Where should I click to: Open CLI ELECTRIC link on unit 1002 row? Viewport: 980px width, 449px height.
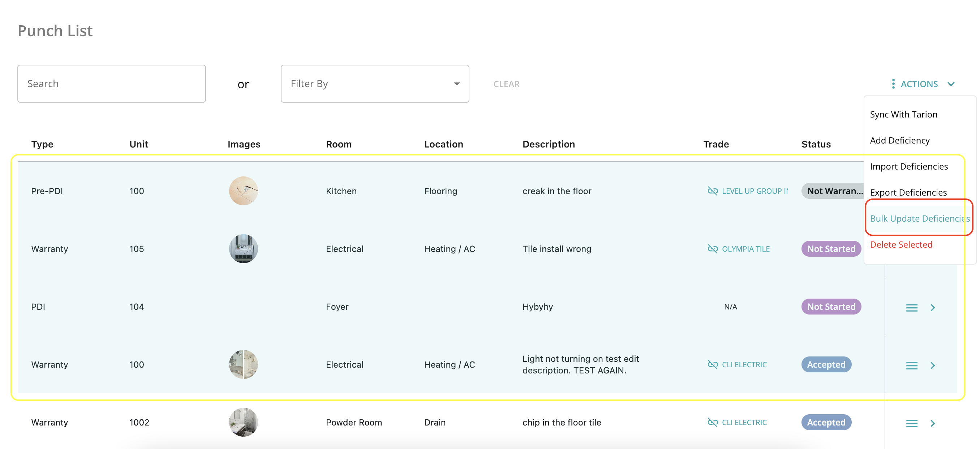(x=744, y=422)
